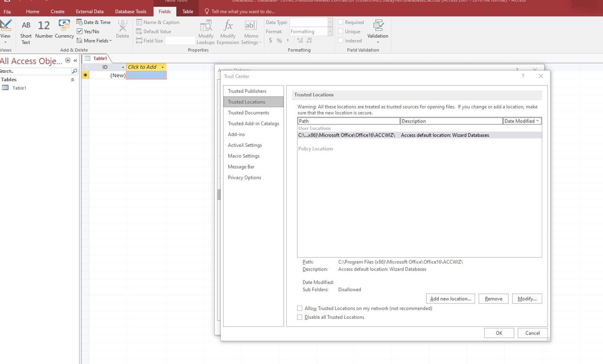Open the Format dropdown in Formatting group
This screenshot has height=364, width=603.
click(x=328, y=31)
